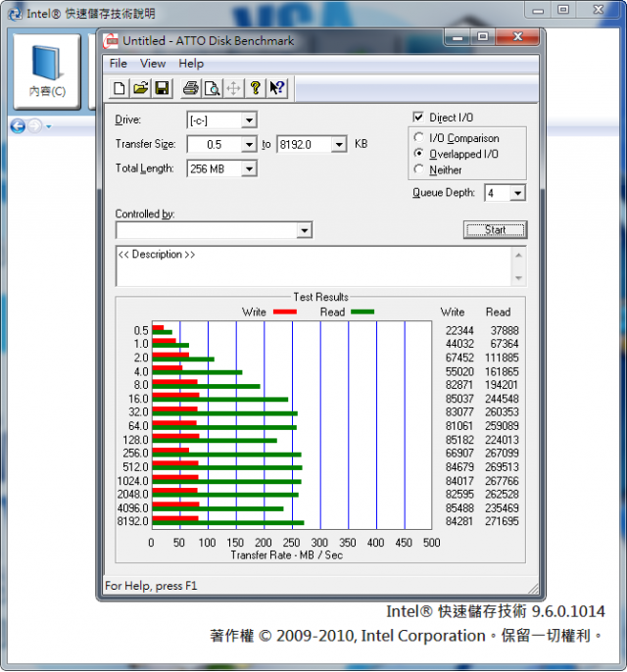Open the File menu

point(119,64)
